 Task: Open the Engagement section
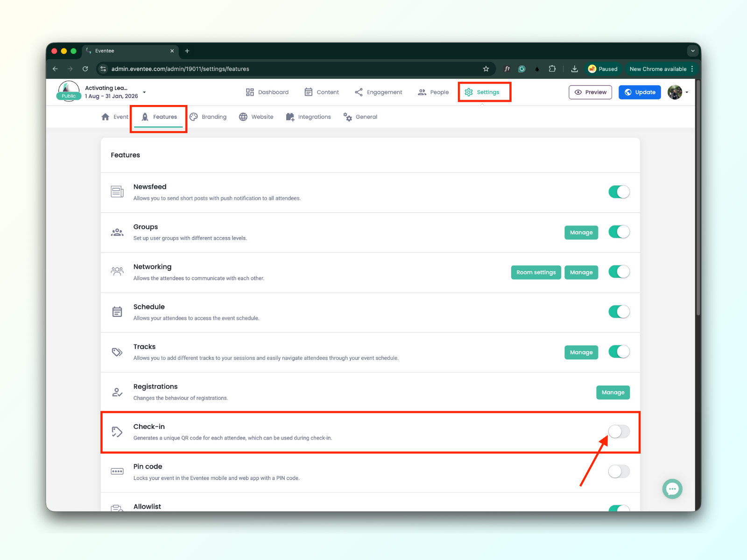click(379, 92)
